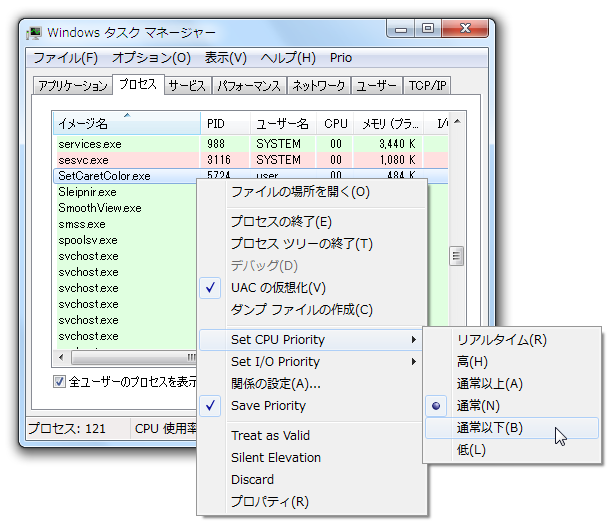Select the sesvc.exe process row
The image size is (611, 524).
pyautogui.click(x=251, y=160)
